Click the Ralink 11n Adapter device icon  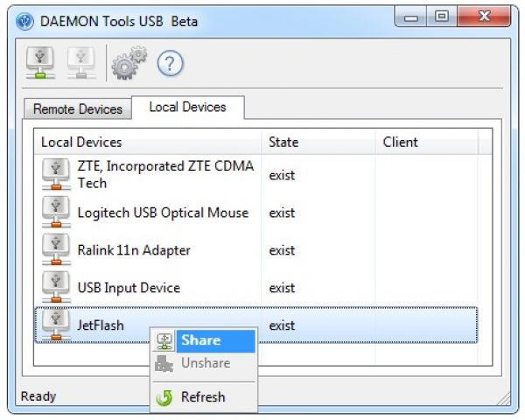point(57,250)
